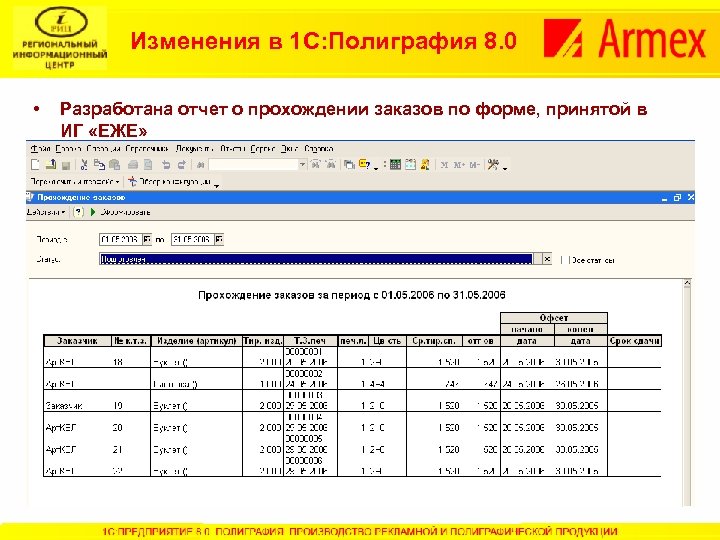Click the question mark help icon in form
720x540 pixels.
click(79, 212)
